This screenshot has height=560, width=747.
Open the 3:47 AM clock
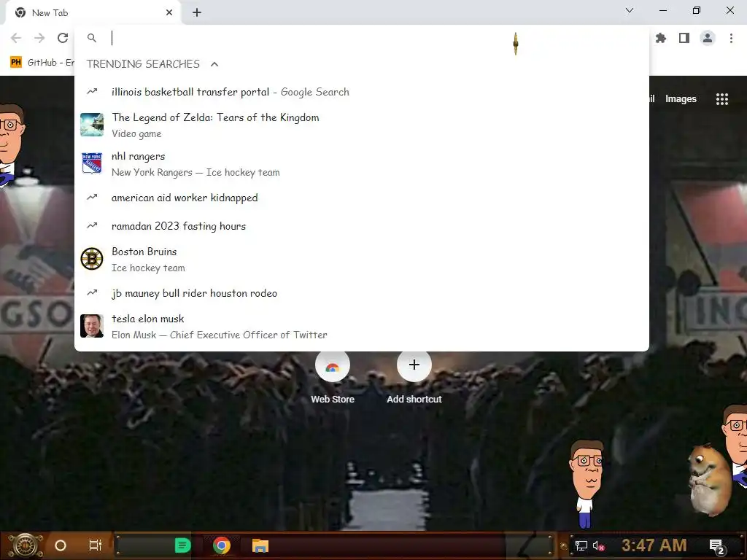pos(654,545)
